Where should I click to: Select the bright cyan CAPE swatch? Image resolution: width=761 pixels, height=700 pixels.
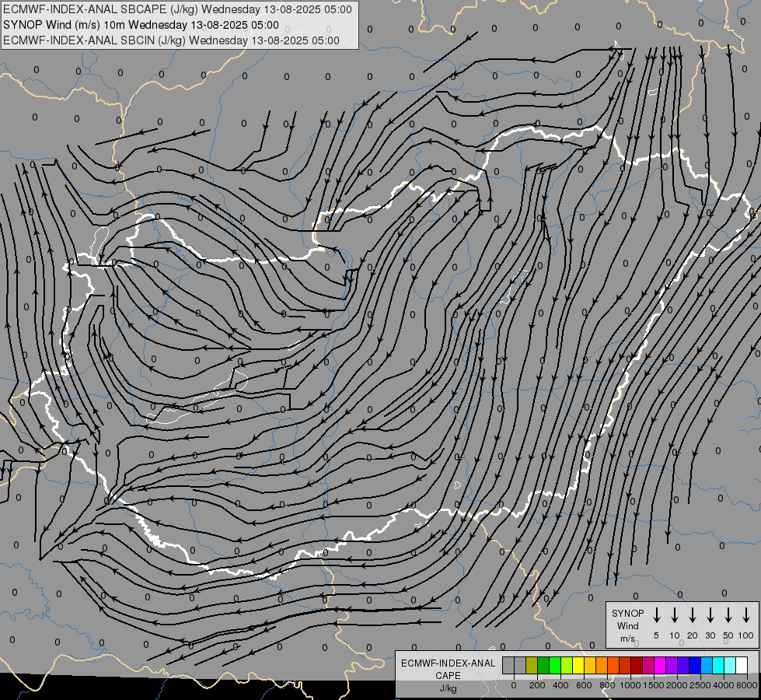coord(717,665)
